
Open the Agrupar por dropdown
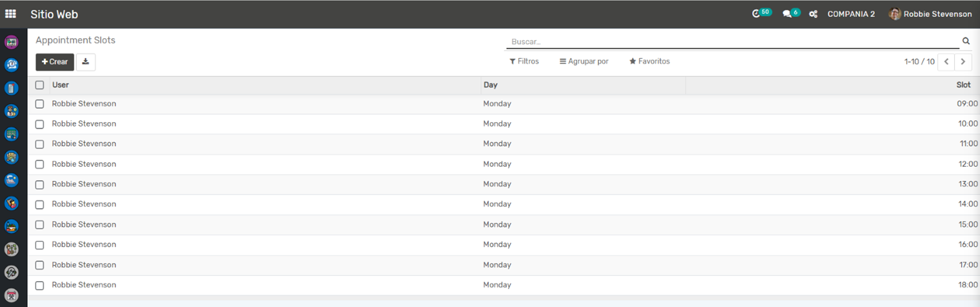(584, 61)
